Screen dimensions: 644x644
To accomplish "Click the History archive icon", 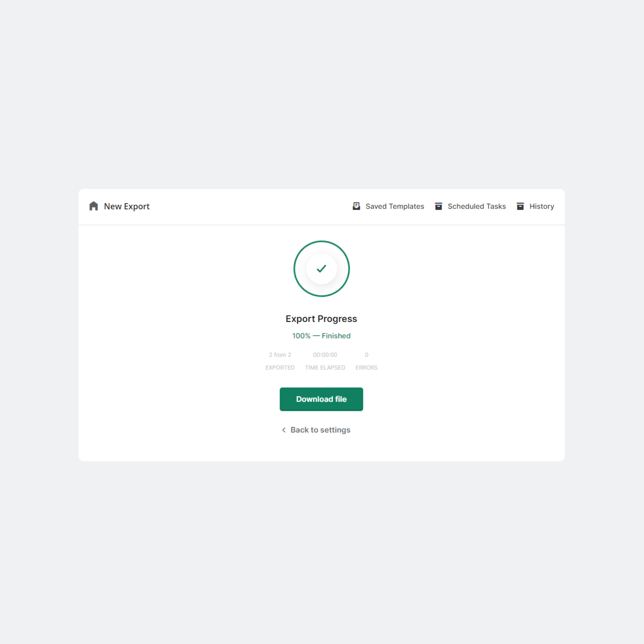I will tap(520, 206).
